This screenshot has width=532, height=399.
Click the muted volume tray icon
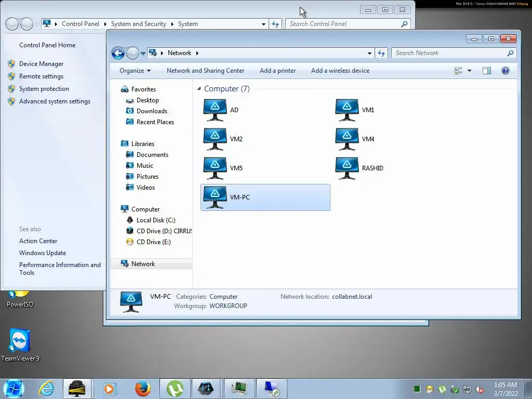pos(480,389)
